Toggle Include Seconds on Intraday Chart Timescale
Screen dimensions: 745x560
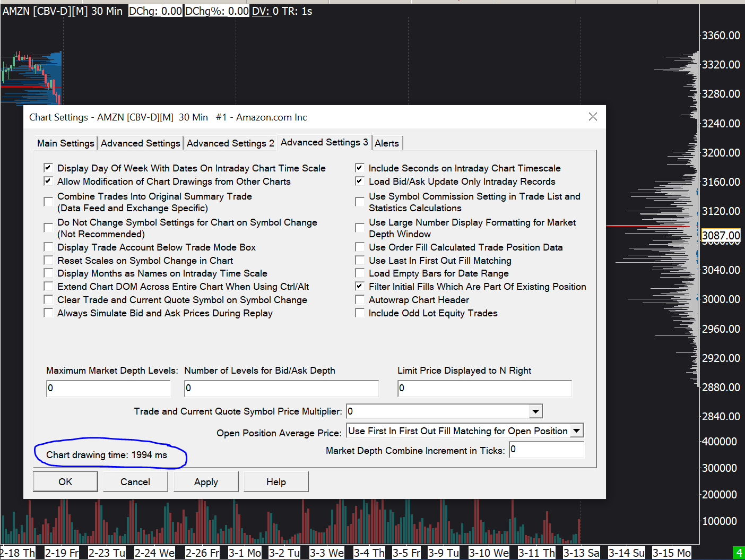(360, 168)
